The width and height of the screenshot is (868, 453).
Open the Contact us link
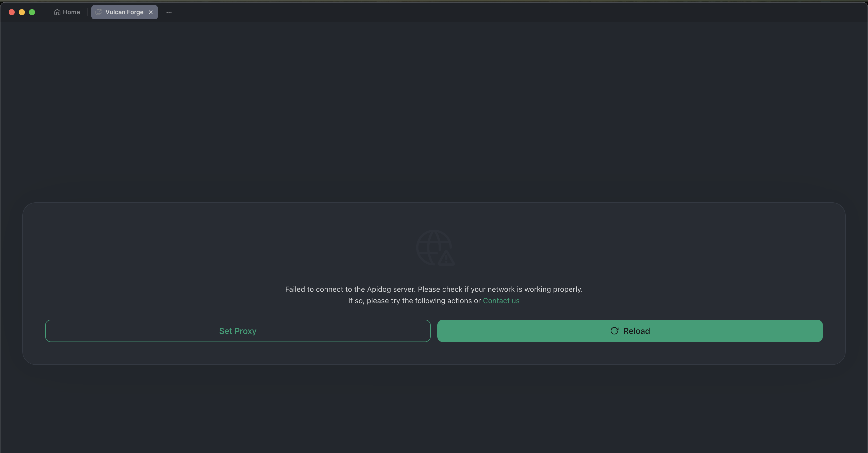(x=501, y=301)
